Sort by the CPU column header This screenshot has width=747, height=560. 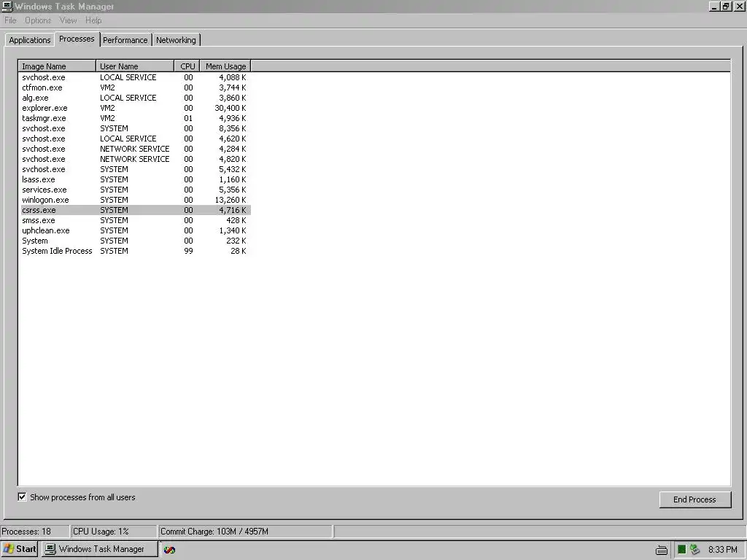[x=187, y=66]
